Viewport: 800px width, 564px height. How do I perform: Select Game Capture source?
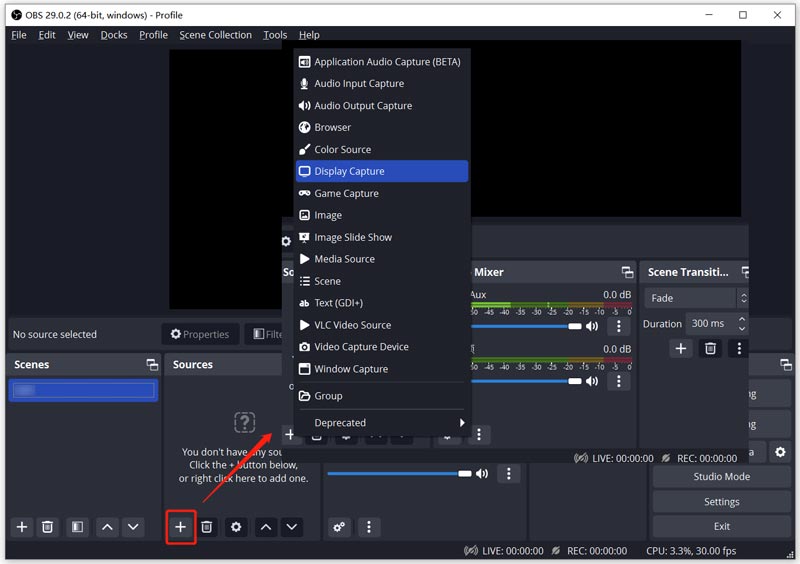point(382,193)
